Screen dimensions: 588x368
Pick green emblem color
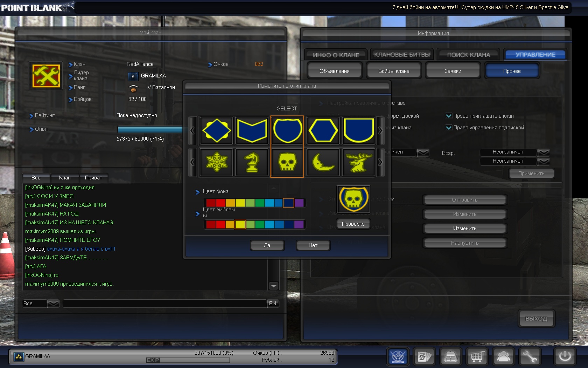(260, 224)
